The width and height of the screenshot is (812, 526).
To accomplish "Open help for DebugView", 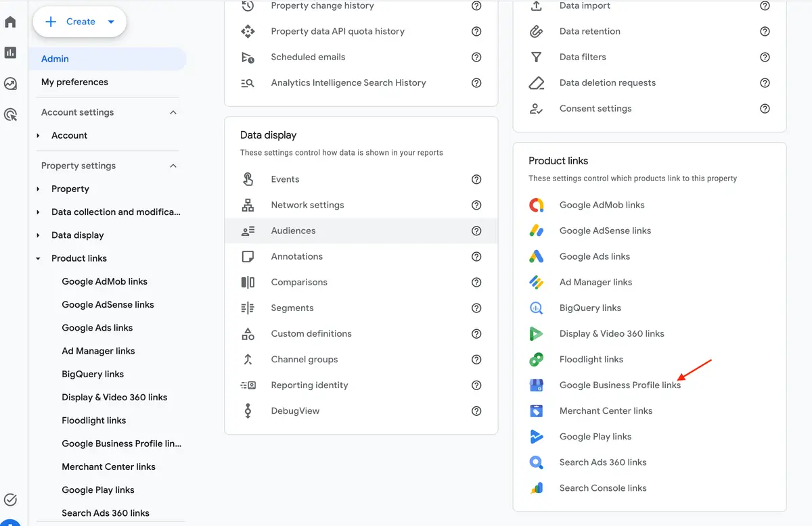I will click(476, 410).
